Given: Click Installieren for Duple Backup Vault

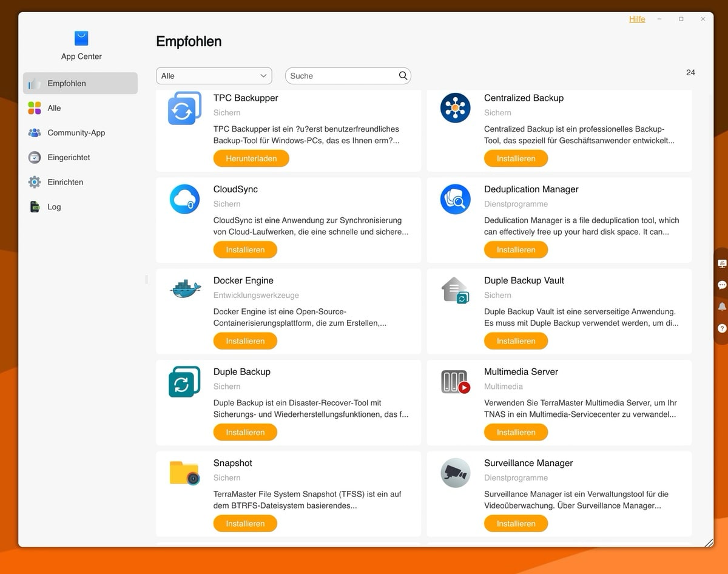Looking at the screenshot, I should pos(516,341).
